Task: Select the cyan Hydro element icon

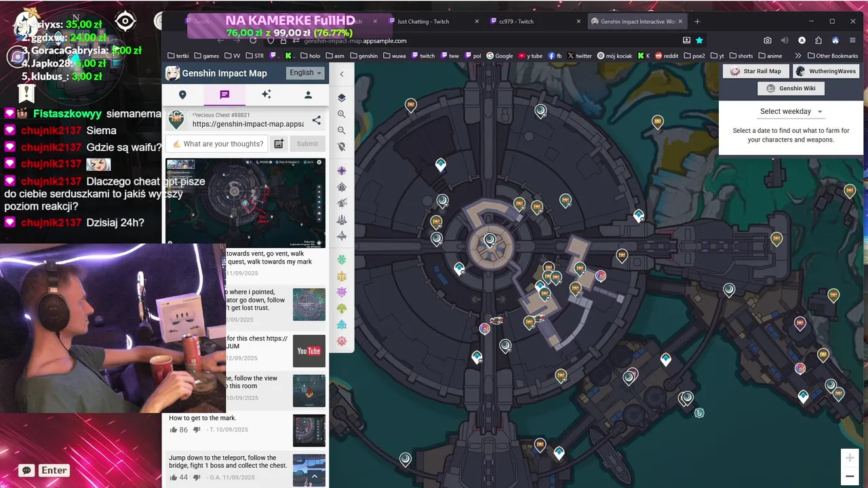Action: (x=342, y=325)
